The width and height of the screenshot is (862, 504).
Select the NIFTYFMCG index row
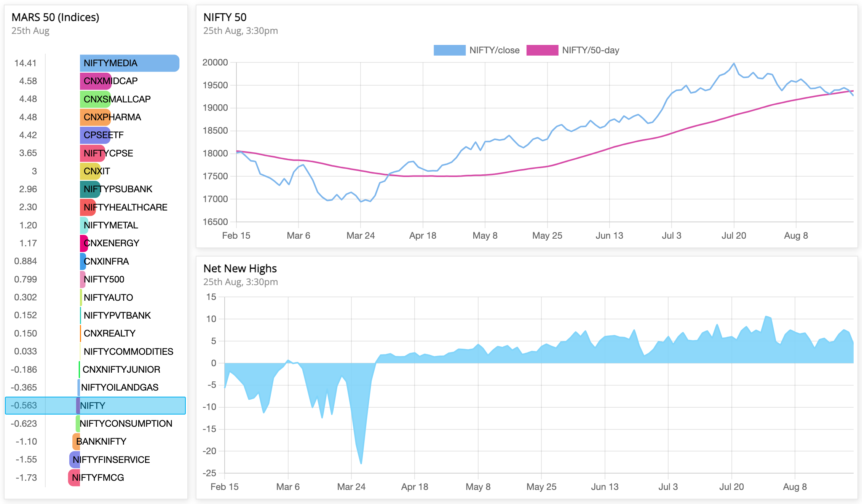tap(95, 478)
